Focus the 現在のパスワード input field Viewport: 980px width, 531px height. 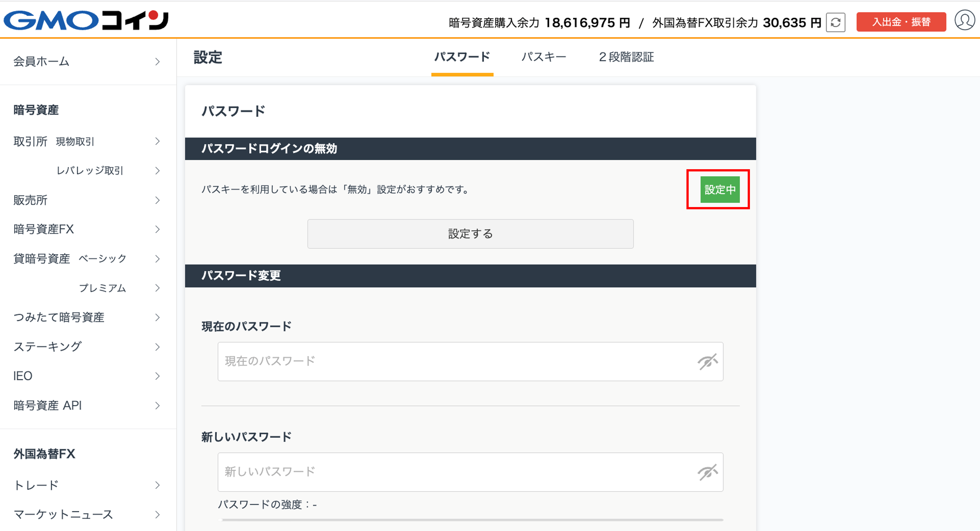coord(470,361)
